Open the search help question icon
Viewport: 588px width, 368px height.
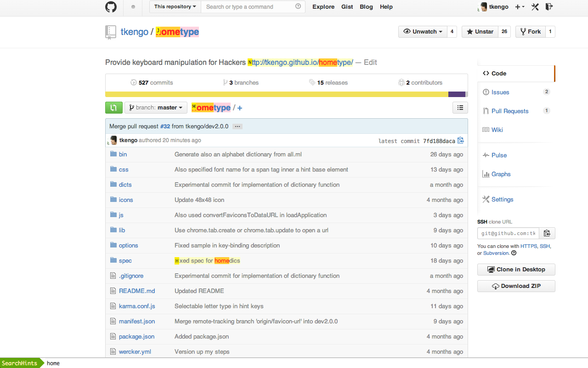click(298, 6)
